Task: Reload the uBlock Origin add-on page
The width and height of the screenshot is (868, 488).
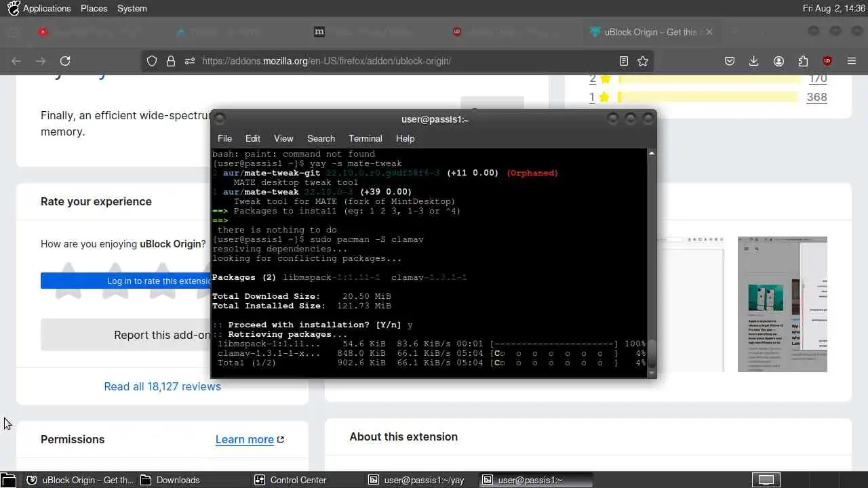Action: (x=65, y=61)
